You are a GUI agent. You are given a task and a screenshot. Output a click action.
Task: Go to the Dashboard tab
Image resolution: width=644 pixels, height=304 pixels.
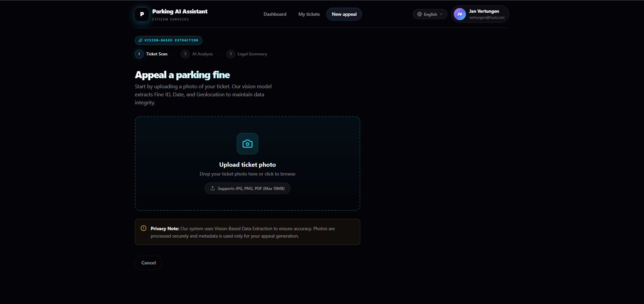click(x=275, y=14)
